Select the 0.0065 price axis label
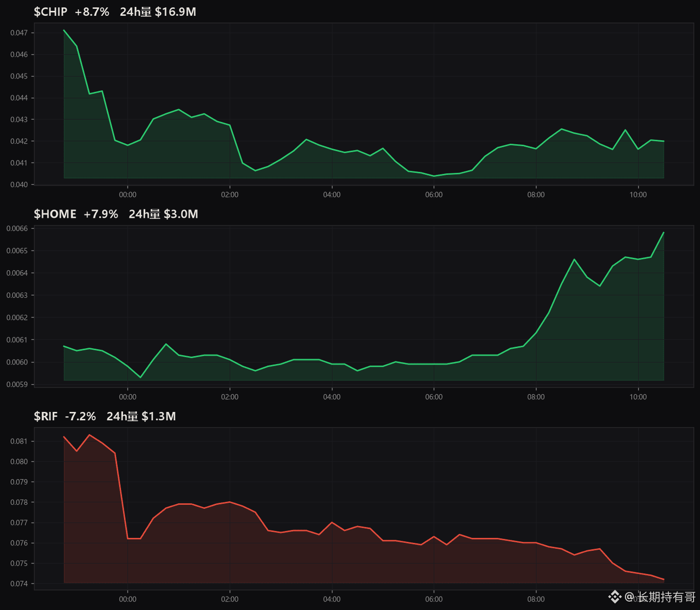Viewport: 700px width, 610px height. (x=17, y=251)
